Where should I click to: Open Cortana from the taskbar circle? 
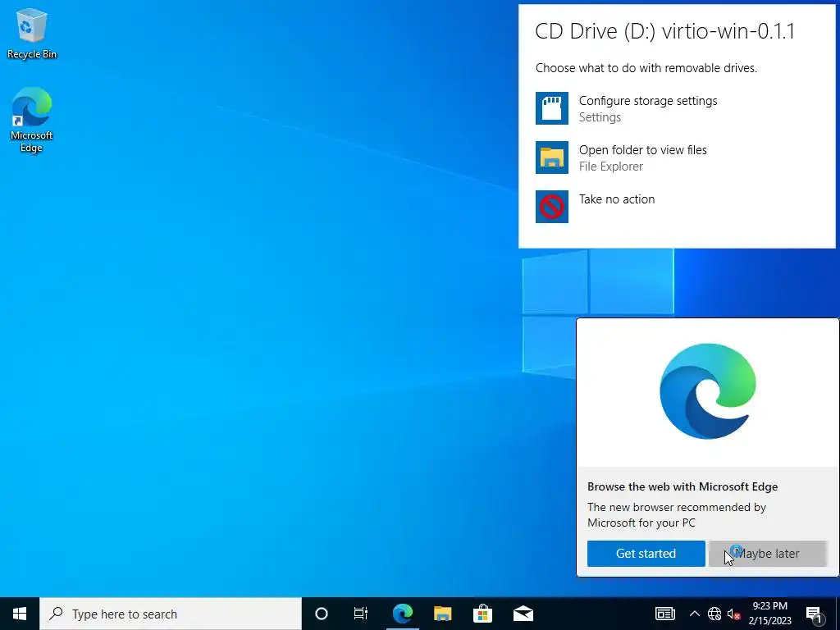coord(322,614)
